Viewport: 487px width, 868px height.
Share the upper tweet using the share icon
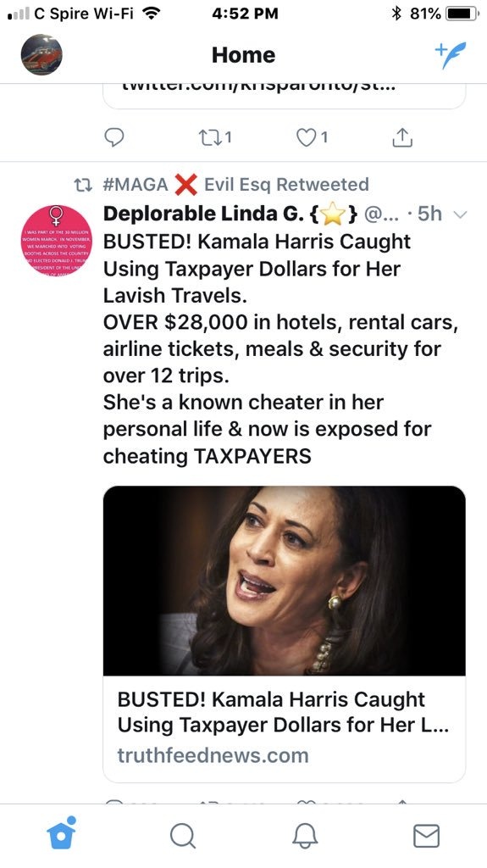[x=402, y=137]
